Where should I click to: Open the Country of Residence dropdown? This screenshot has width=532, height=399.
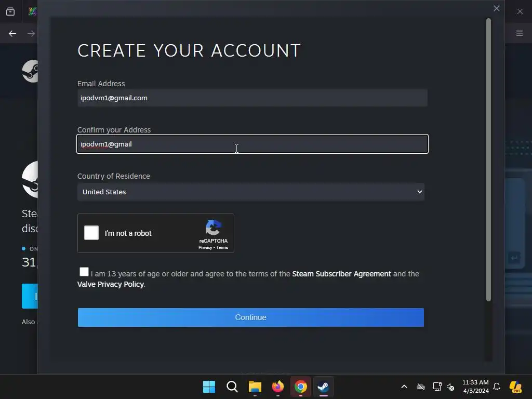tap(251, 192)
